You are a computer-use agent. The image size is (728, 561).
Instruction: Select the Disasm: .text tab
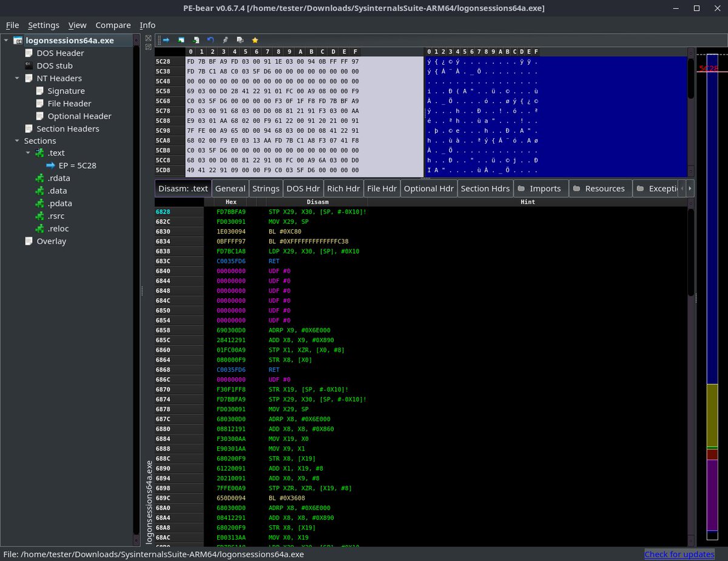(183, 189)
